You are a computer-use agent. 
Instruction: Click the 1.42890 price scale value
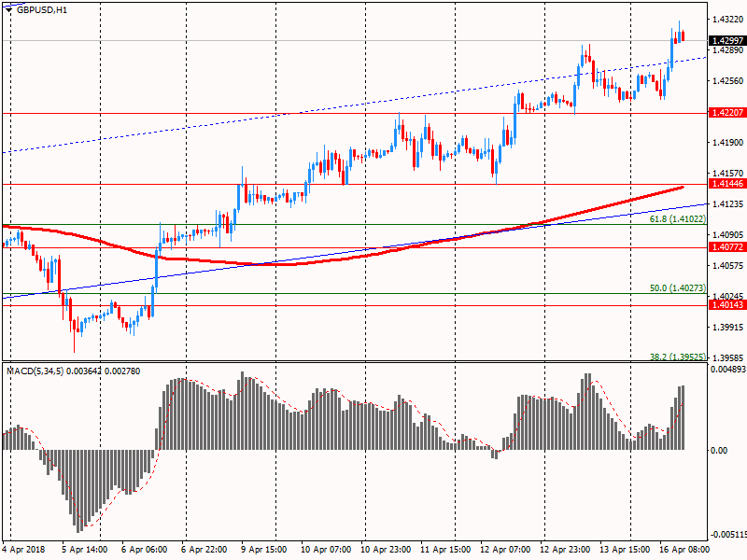click(727, 50)
